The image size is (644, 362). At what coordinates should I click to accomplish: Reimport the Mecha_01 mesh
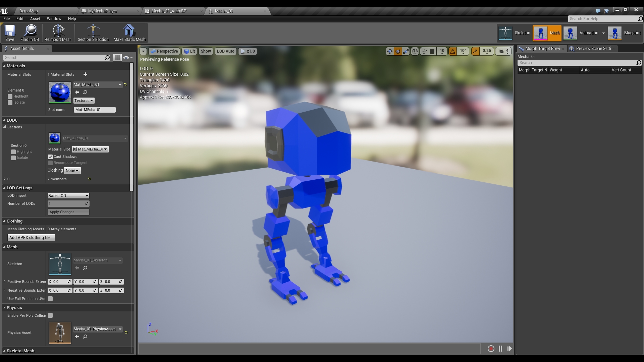coord(58,33)
